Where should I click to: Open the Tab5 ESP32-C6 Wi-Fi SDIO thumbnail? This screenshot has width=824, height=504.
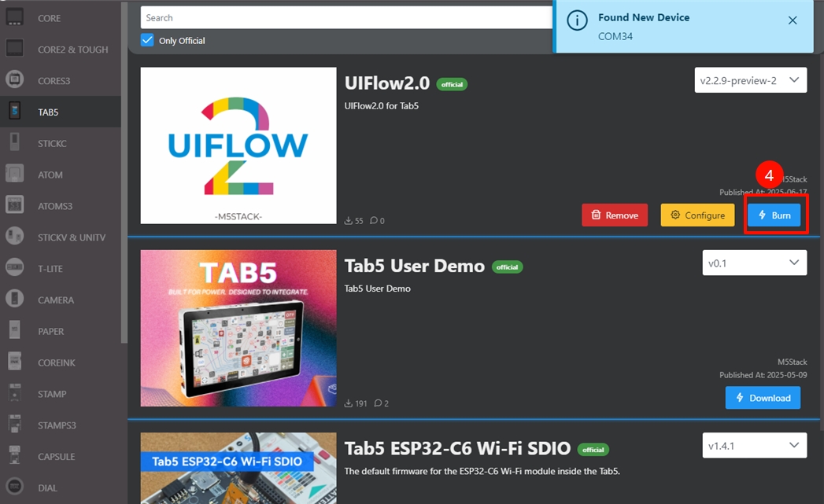(238, 469)
